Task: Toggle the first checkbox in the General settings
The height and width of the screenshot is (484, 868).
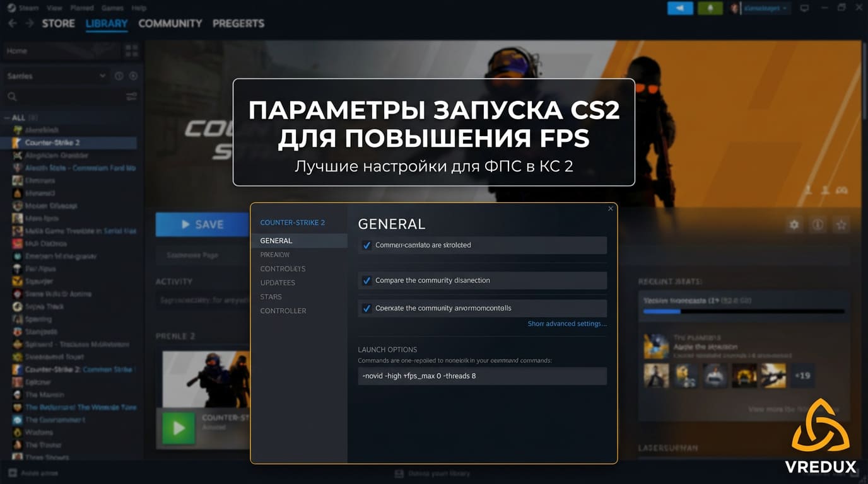Action: click(x=367, y=245)
